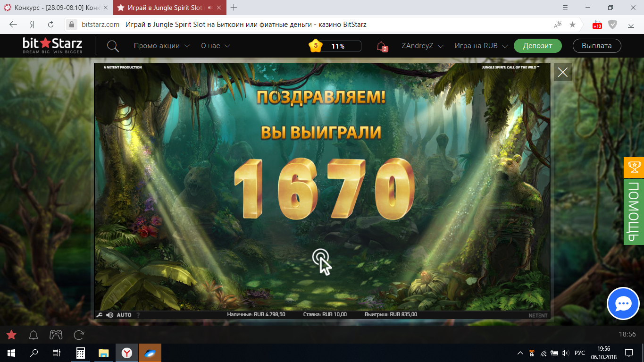Open the Игра на RUB currency dropdown

click(x=481, y=46)
